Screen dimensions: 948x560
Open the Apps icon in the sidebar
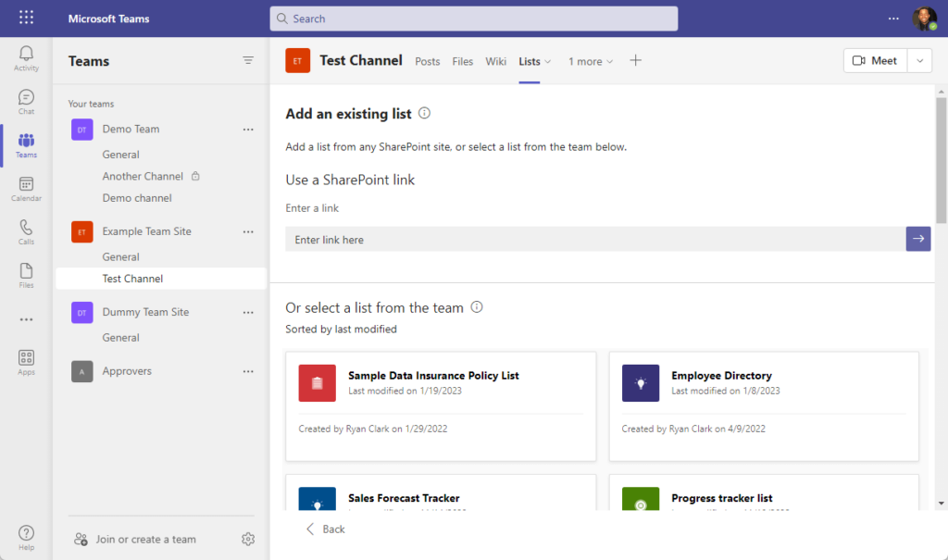point(26,363)
